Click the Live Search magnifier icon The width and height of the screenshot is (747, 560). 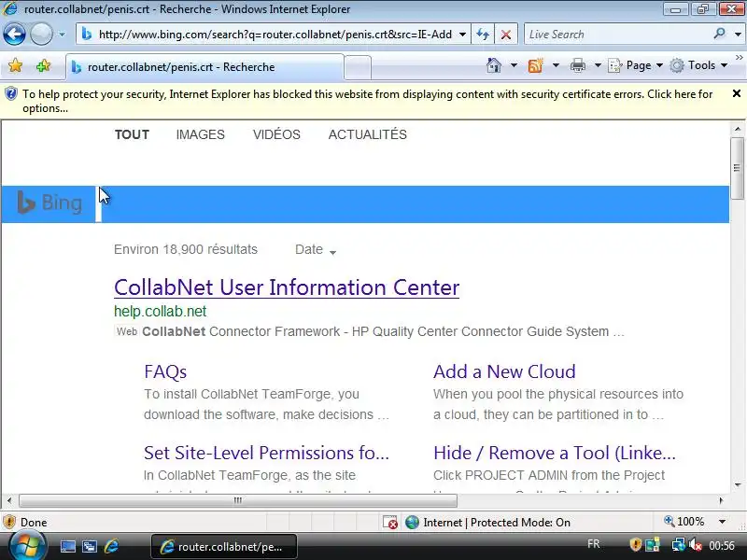[x=719, y=34]
